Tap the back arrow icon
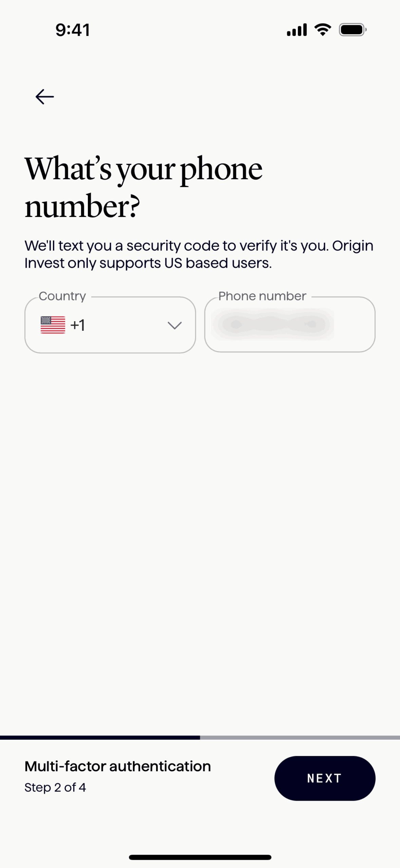 pyautogui.click(x=45, y=97)
